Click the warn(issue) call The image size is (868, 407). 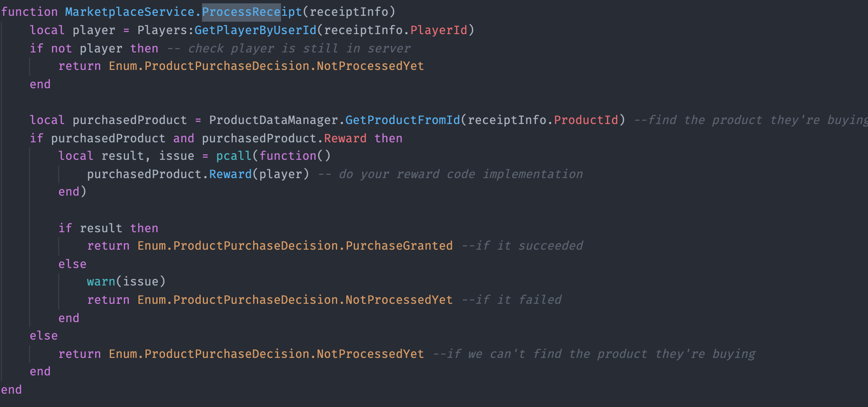point(126,281)
